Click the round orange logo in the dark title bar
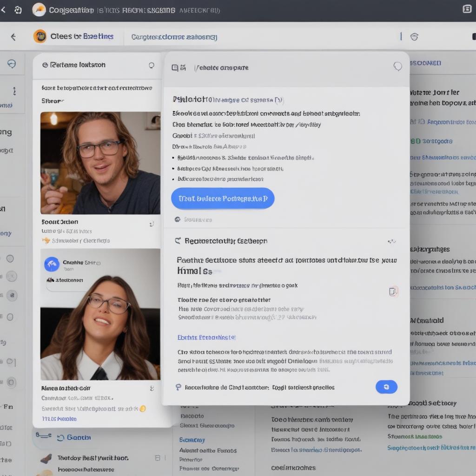The width and height of the screenshot is (476, 476). click(39, 10)
